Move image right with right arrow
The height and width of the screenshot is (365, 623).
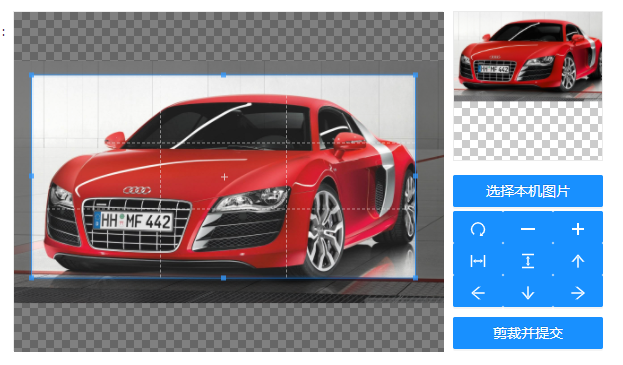(578, 293)
